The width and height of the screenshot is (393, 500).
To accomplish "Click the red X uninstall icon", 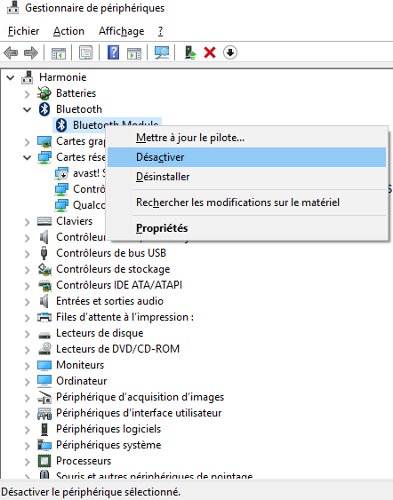I will pos(210,53).
